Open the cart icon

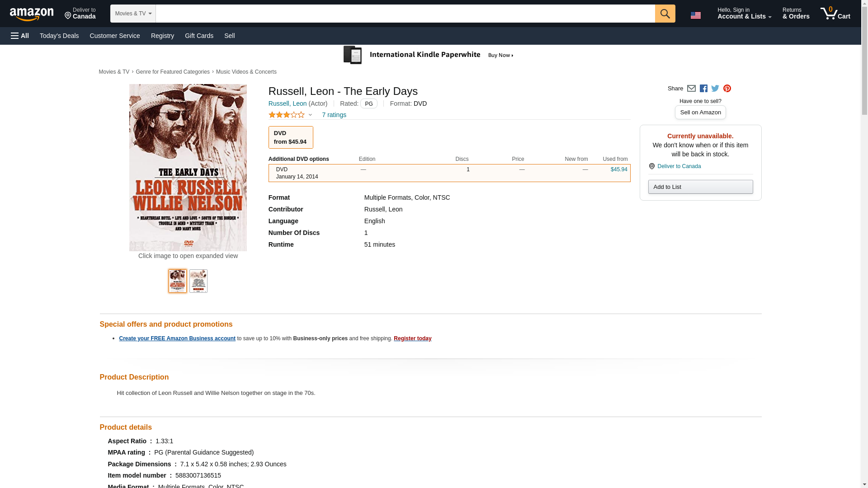[835, 14]
